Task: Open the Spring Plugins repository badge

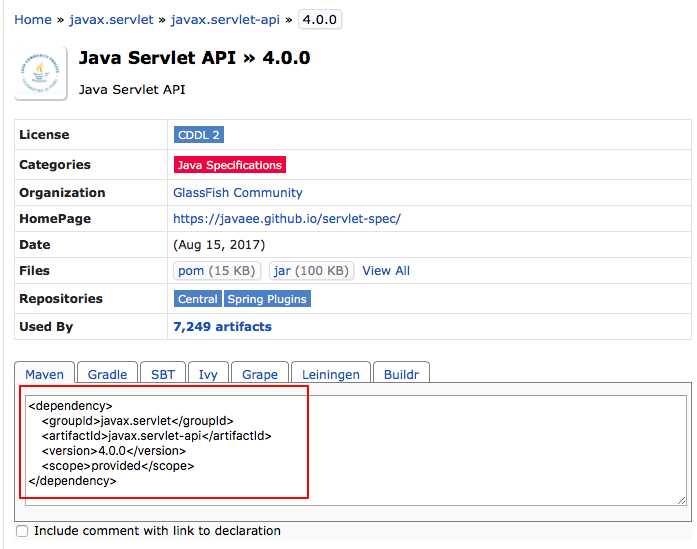Action: tap(267, 299)
